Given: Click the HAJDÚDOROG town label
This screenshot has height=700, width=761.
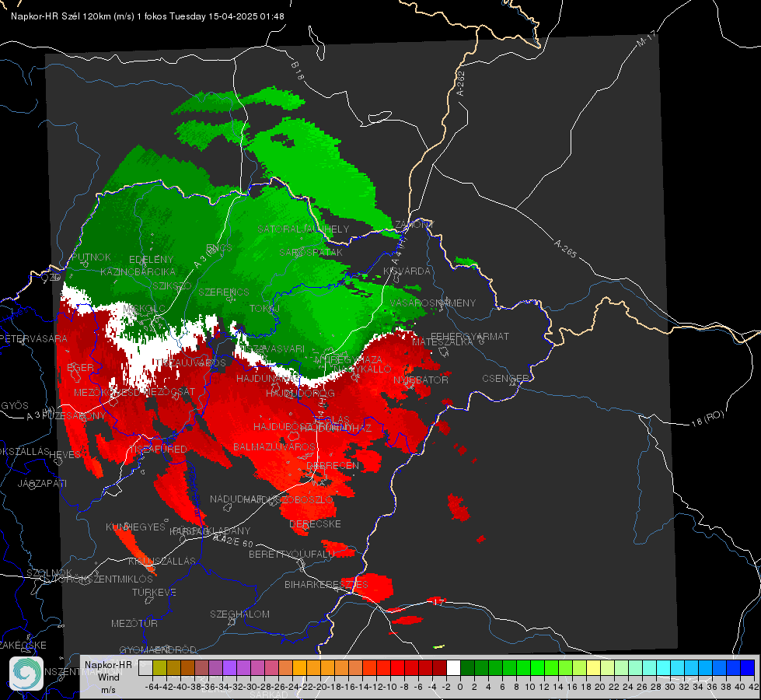Looking at the screenshot, I should pos(300,393).
